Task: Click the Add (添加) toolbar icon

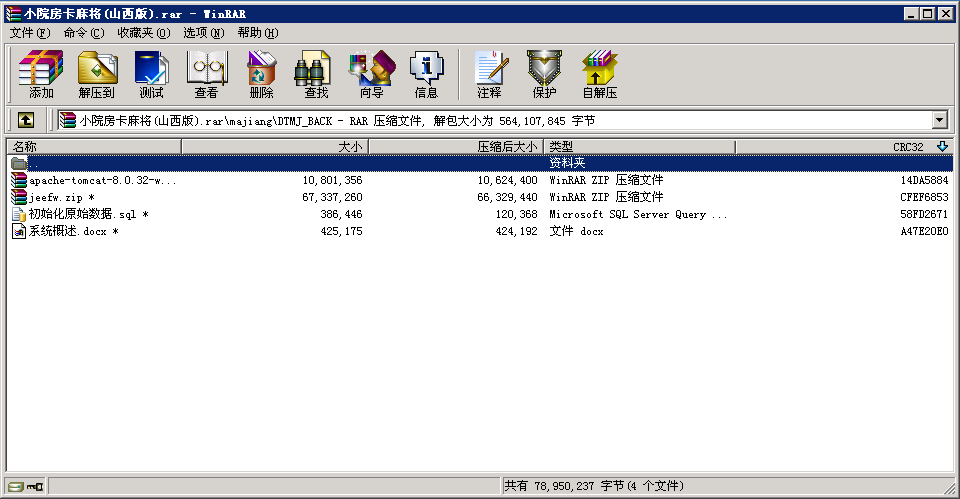Action: coord(41,74)
